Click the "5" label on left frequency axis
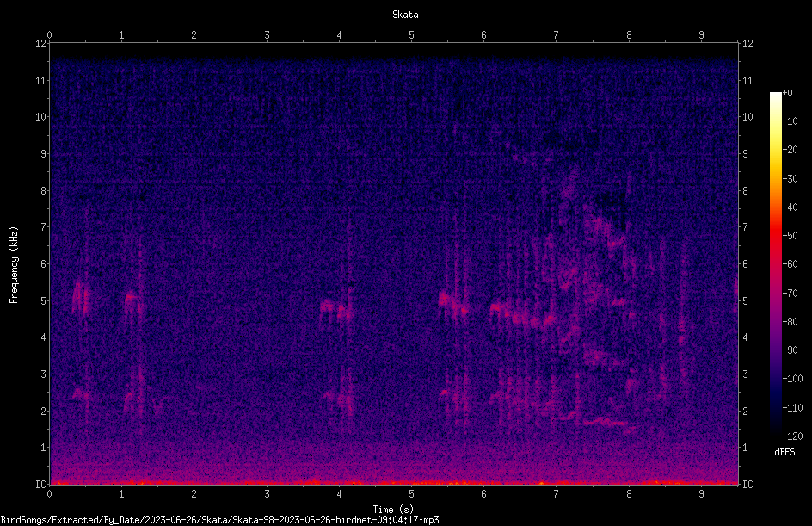 pyautogui.click(x=44, y=300)
